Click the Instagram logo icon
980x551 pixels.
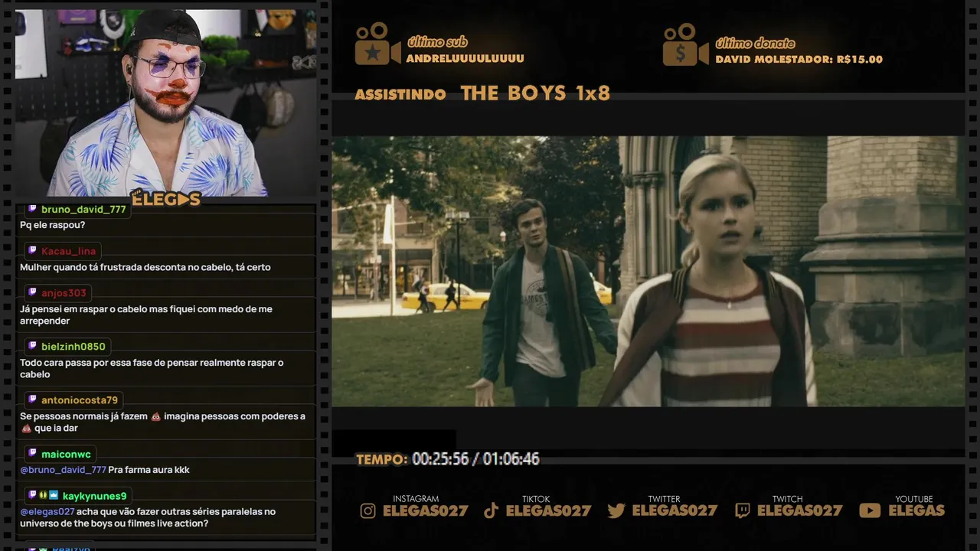tap(368, 510)
